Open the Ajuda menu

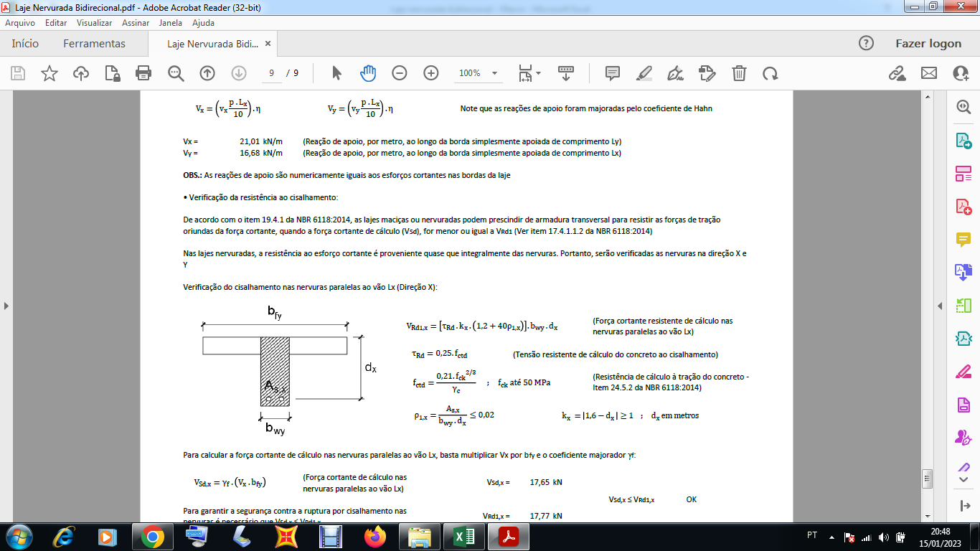point(203,23)
